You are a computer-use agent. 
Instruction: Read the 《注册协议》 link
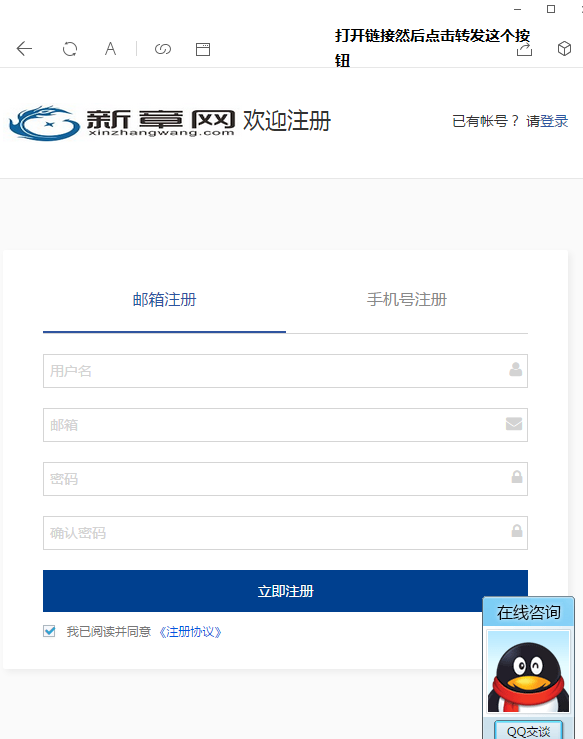189,632
